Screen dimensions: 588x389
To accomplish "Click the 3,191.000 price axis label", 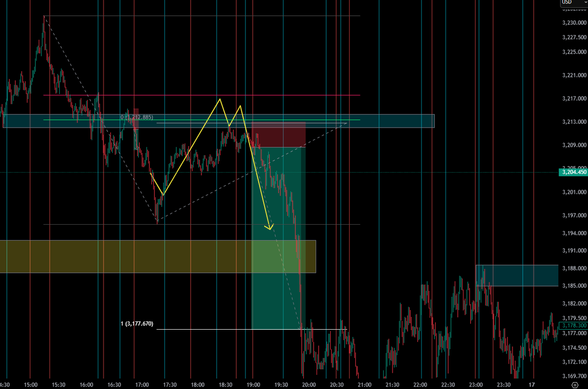I will (x=574, y=251).
